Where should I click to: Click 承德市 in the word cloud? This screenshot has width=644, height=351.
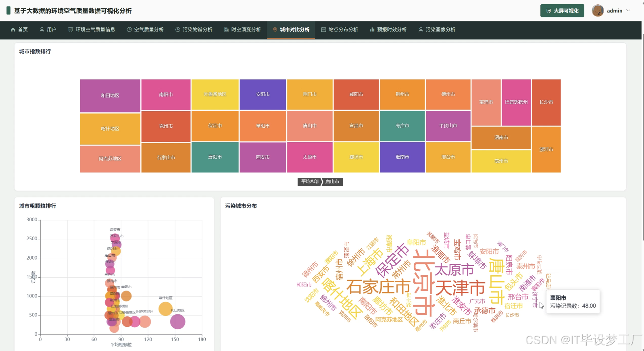click(485, 311)
